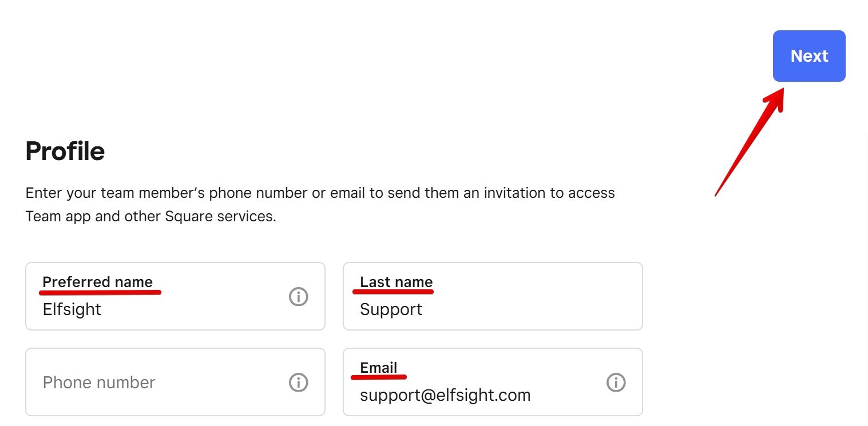Click the 'Email' field label
Viewport: 868px width, 426px height.
pyautogui.click(x=379, y=368)
